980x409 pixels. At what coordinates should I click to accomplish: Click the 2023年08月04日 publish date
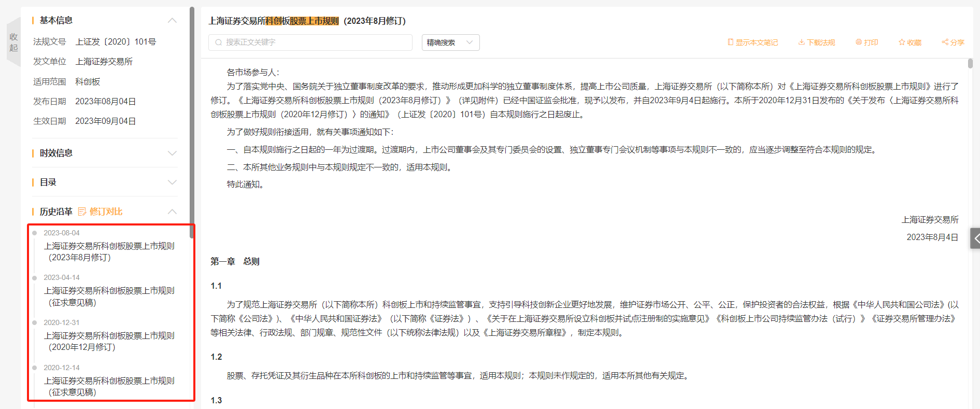(x=105, y=102)
